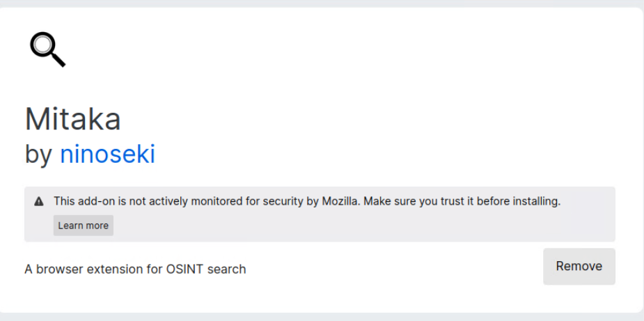Click the Mozilla security warning message text

coord(307,201)
